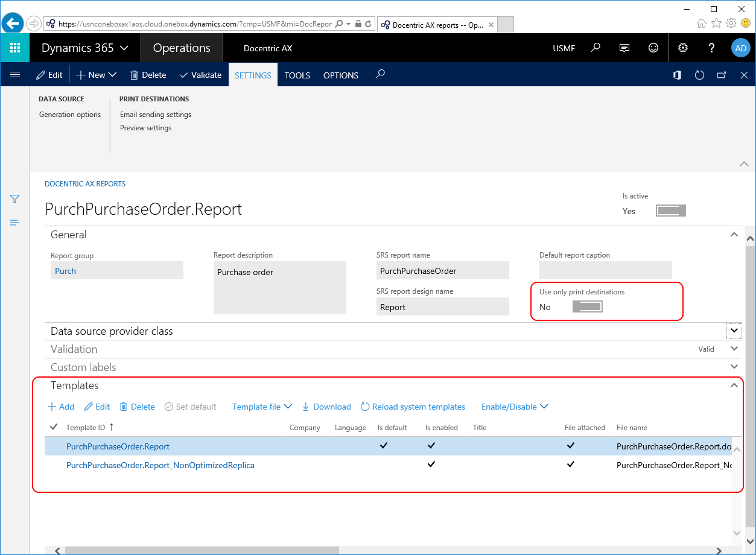Expand the Custom labels section

point(734,367)
